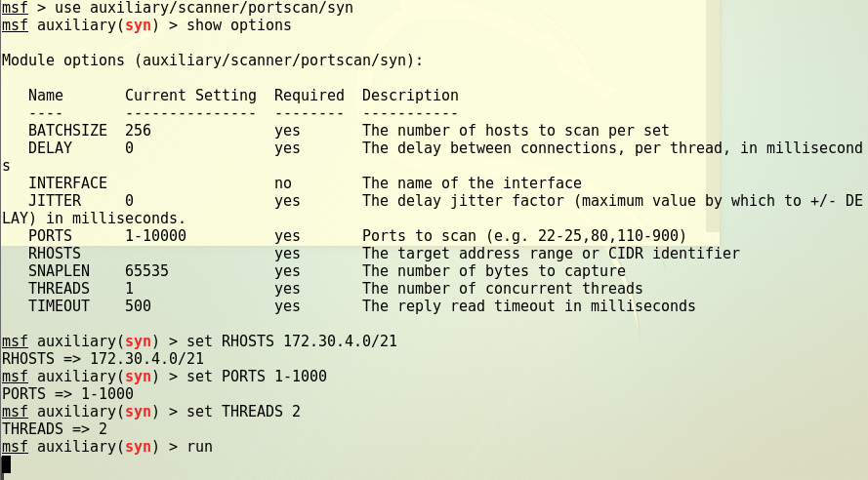This screenshot has height=480, width=868.
Task: Click the PORTS value 1-10000
Action: click(x=155, y=235)
